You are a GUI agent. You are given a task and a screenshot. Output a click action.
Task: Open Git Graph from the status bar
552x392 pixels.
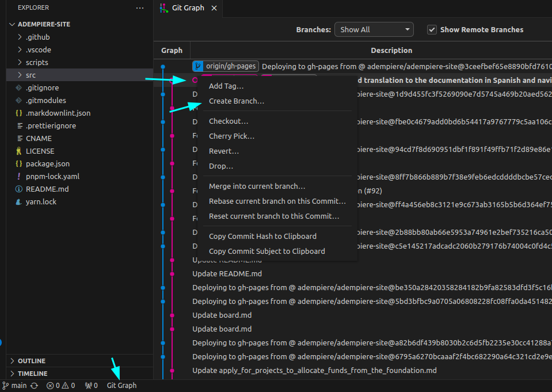click(121, 386)
